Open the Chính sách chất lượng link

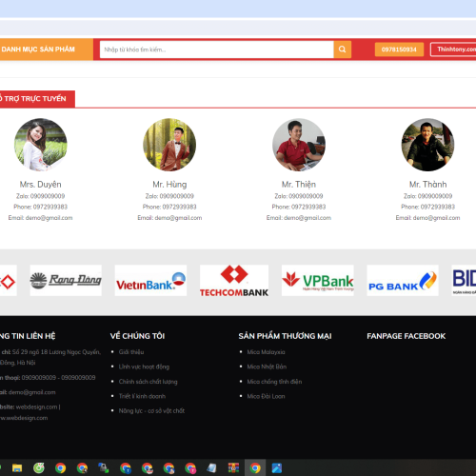[x=148, y=382]
